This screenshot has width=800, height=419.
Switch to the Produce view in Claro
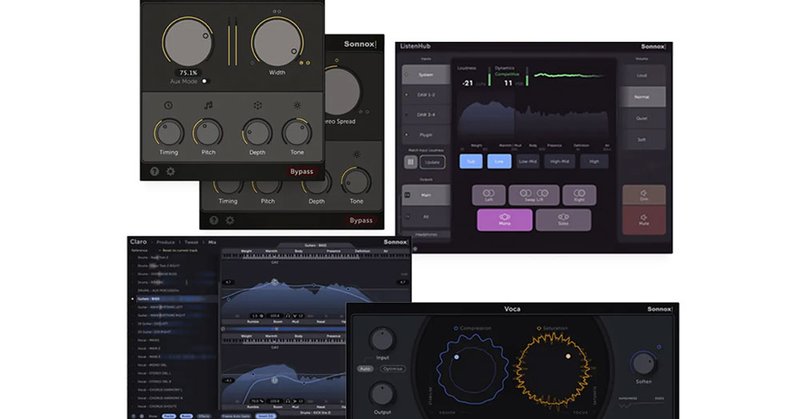tap(165, 242)
